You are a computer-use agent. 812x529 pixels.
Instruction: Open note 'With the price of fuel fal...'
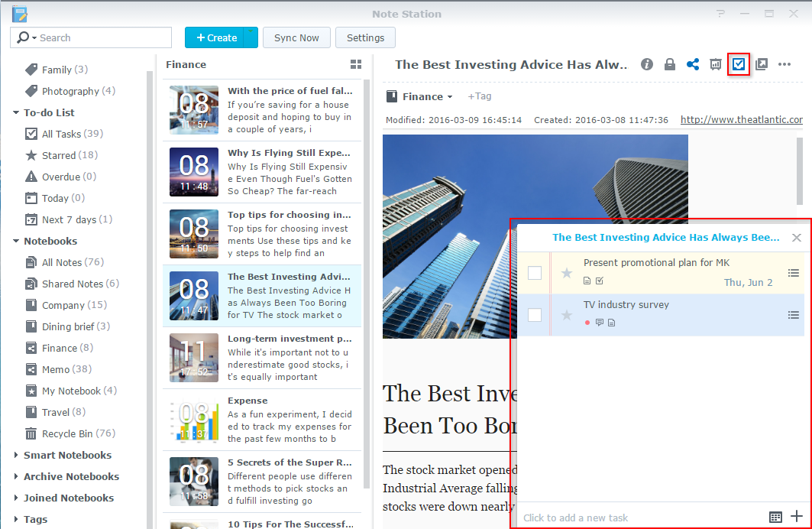click(262, 110)
